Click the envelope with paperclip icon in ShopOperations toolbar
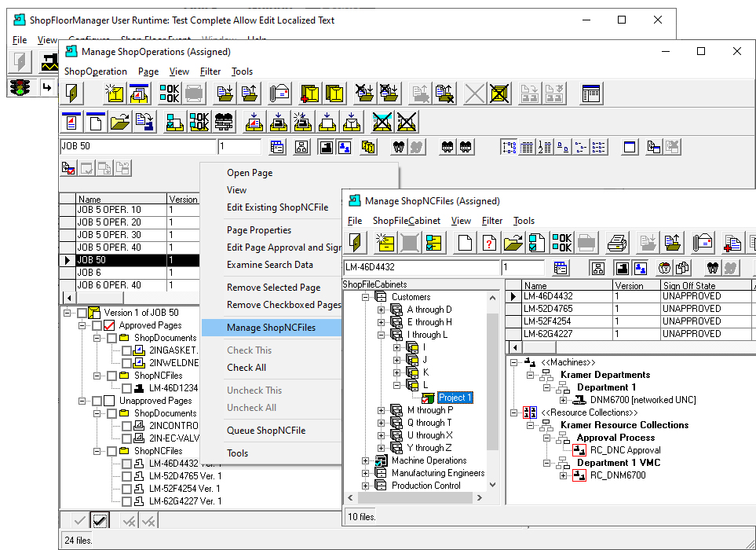This screenshot has width=756, height=550. coord(279,93)
